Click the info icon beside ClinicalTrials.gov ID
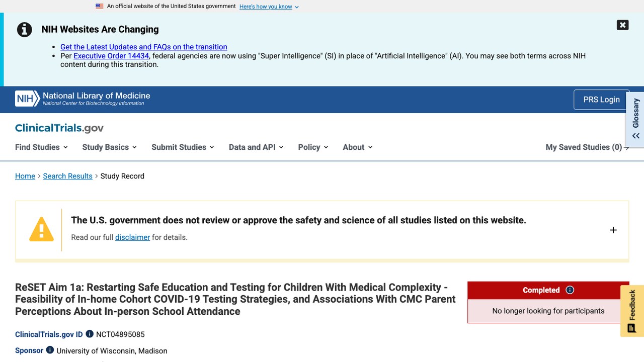 tap(90, 334)
